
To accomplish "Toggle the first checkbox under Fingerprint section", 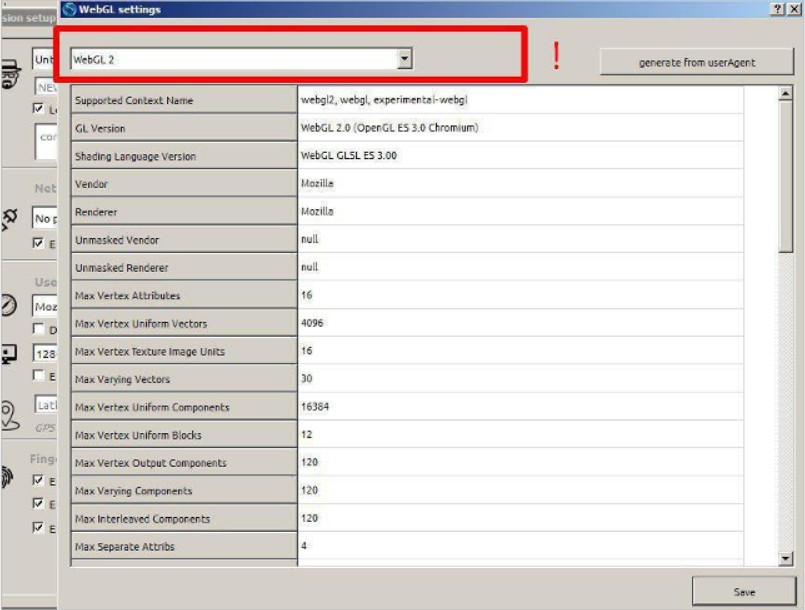I will click(39, 481).
